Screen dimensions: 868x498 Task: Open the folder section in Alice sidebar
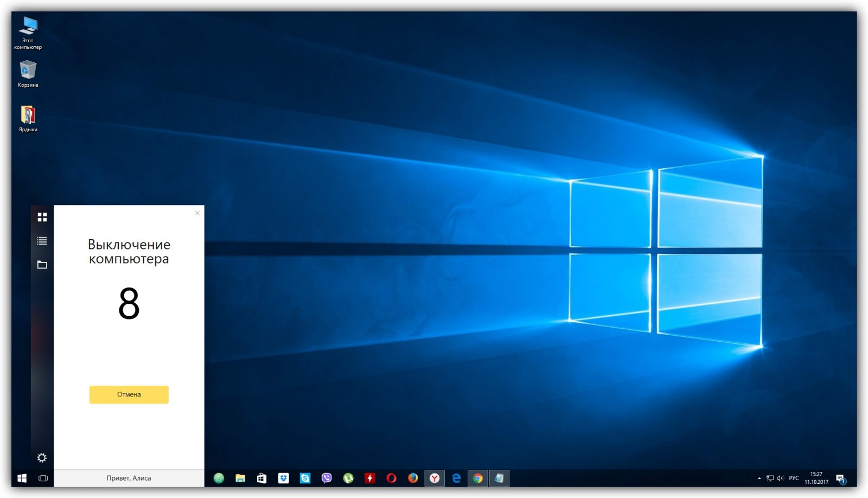point(42,265)
